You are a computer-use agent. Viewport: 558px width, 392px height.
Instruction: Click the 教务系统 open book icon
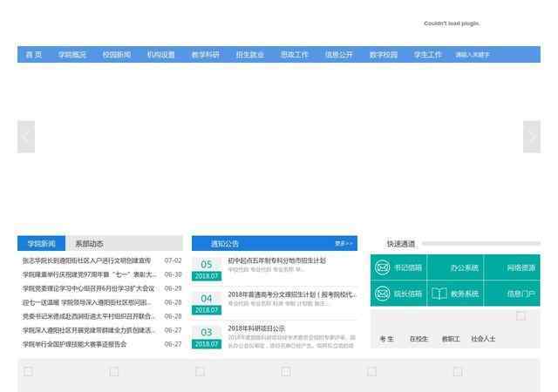[439, 294]
